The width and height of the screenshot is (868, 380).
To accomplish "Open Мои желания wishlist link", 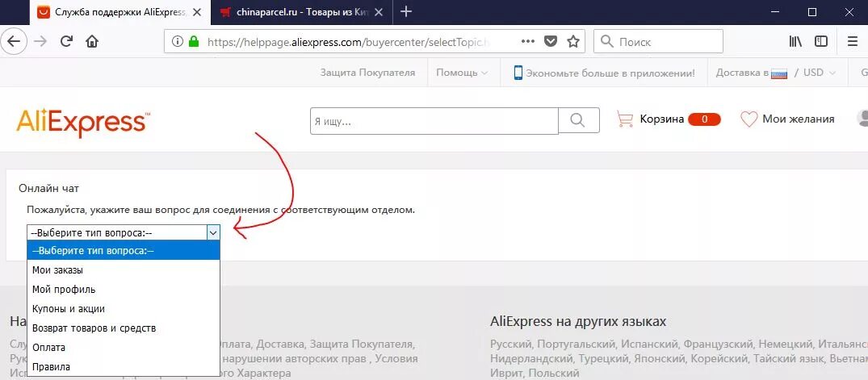I will coord(799,119).
